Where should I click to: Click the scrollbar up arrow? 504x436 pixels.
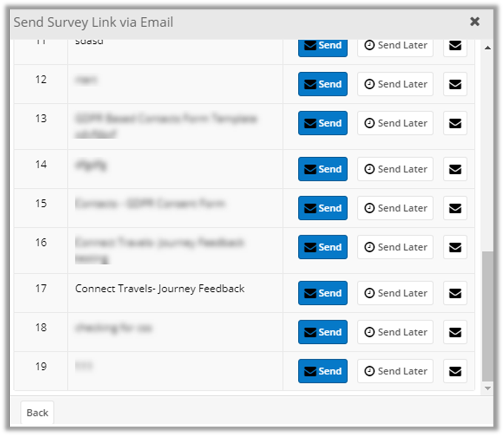[488, 48]
